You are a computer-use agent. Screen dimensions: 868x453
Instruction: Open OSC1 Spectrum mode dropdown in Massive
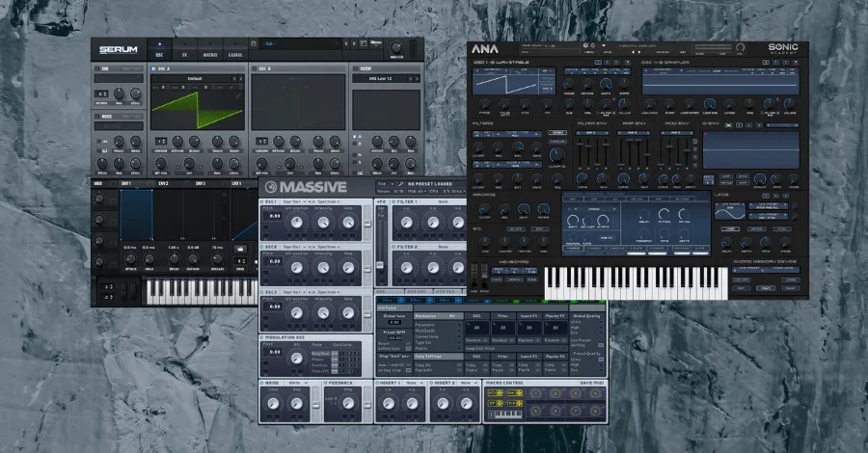coord(327,201)
